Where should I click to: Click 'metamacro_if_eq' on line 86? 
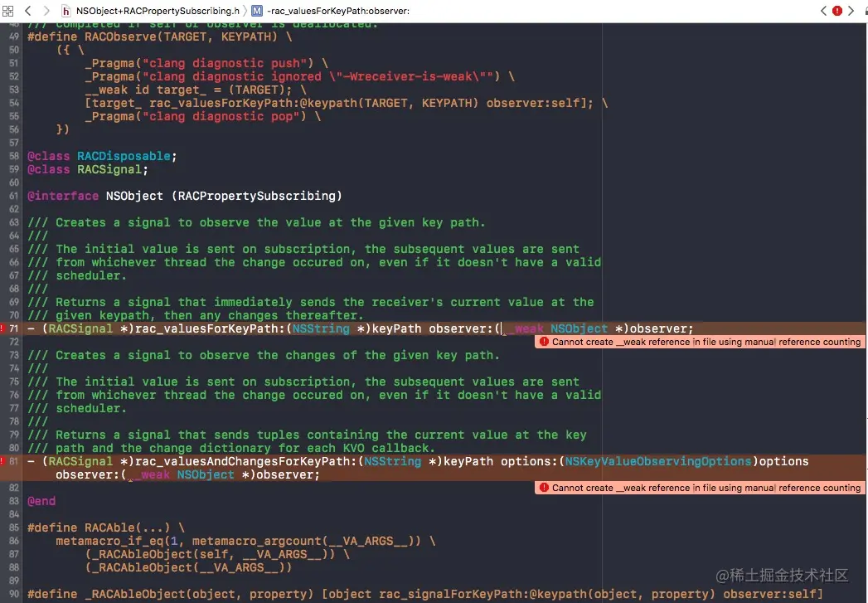point(109,541)
